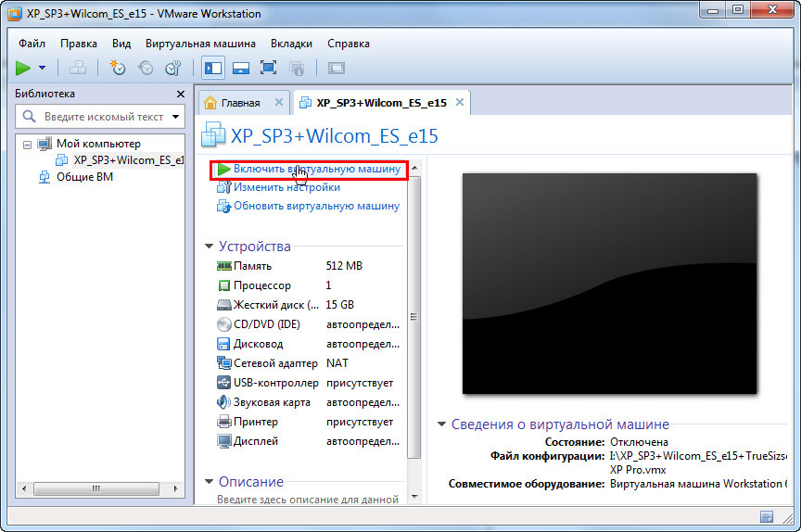Close the XP_SP3+Wilcom_ES_e15 tab
Viewport: 801px width, 532px height.
point(460,102)
